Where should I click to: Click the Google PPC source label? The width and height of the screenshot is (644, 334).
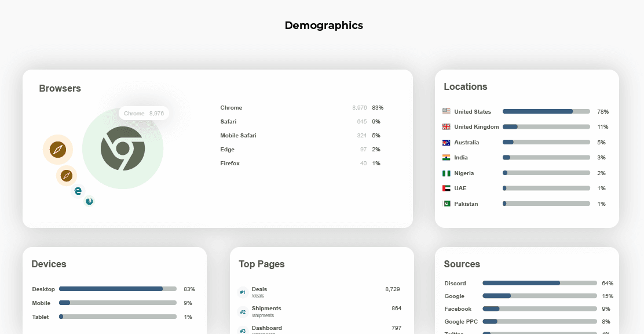(461, 321)
